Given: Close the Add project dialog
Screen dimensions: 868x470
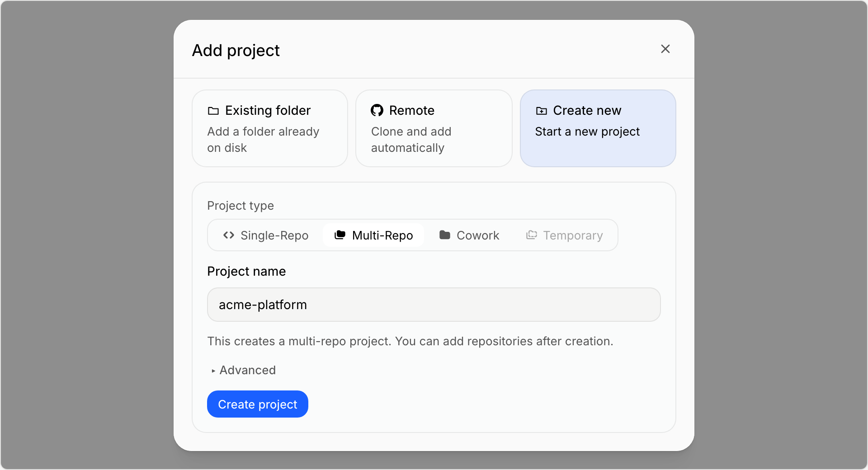Looking at the screenshot, I should point(665,49).
